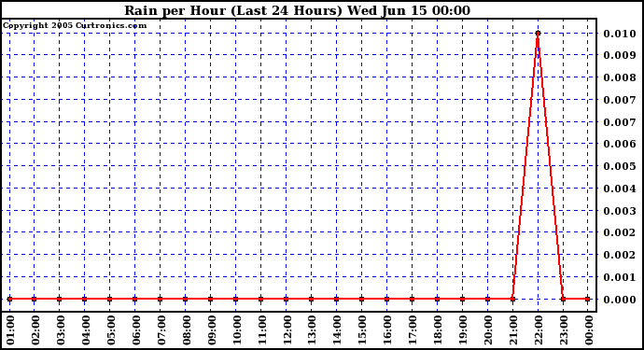The width and height of the screenshot is (644, 350).
Task: Click the 01:00 x-axis label
Action: [10, 330]
